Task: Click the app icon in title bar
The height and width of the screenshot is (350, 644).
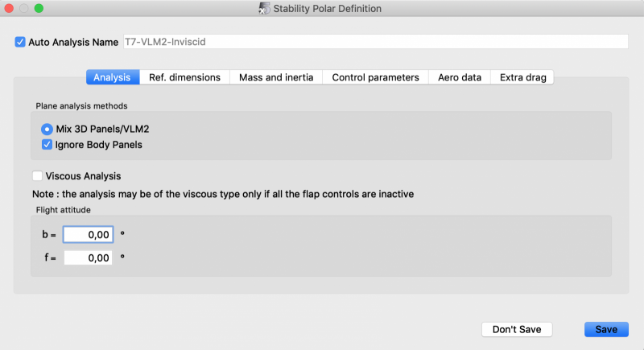Action: (x=264, y=8)
